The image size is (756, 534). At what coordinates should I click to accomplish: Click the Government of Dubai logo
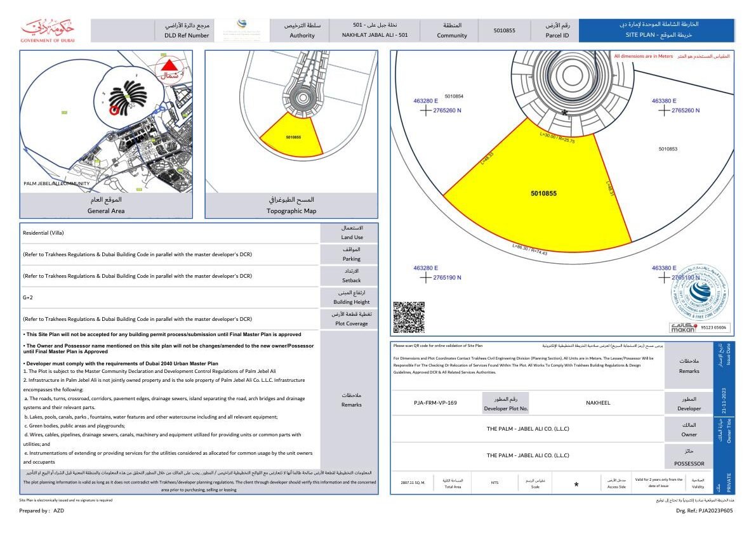pos(48,30)
